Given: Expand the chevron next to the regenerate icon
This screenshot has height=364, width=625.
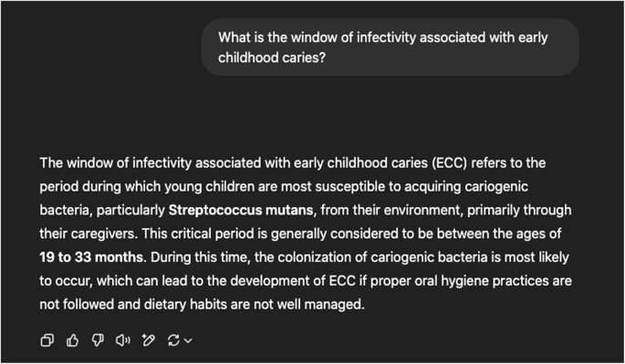Looking at the screenshot, I should [x=188, y=341].
